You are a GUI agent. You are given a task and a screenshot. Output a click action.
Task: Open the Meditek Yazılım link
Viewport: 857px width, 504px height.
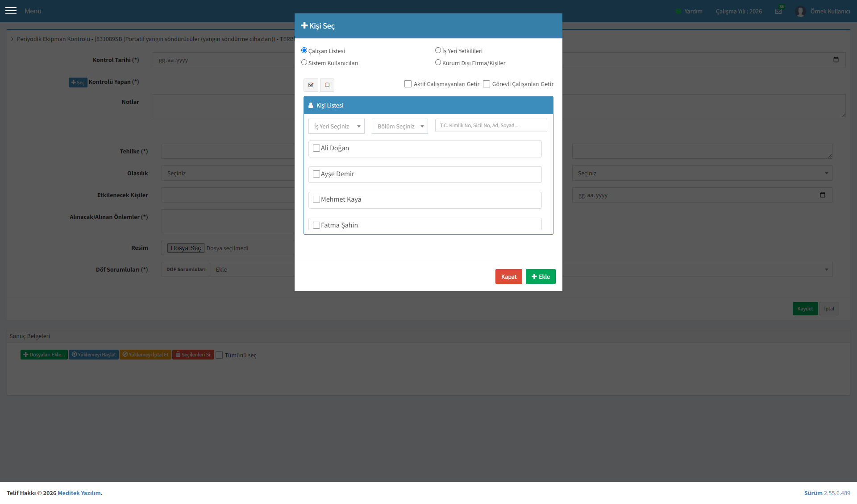(x=79, y=493)
